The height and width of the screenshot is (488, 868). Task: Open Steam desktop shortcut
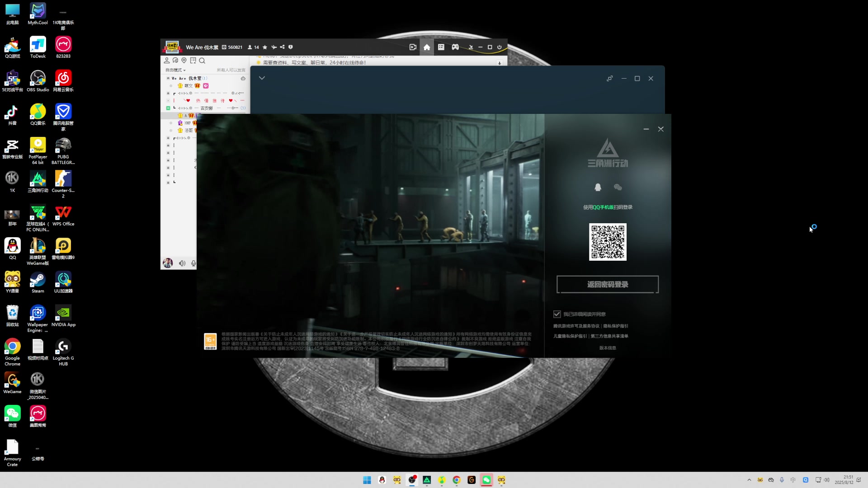point(38,282)
